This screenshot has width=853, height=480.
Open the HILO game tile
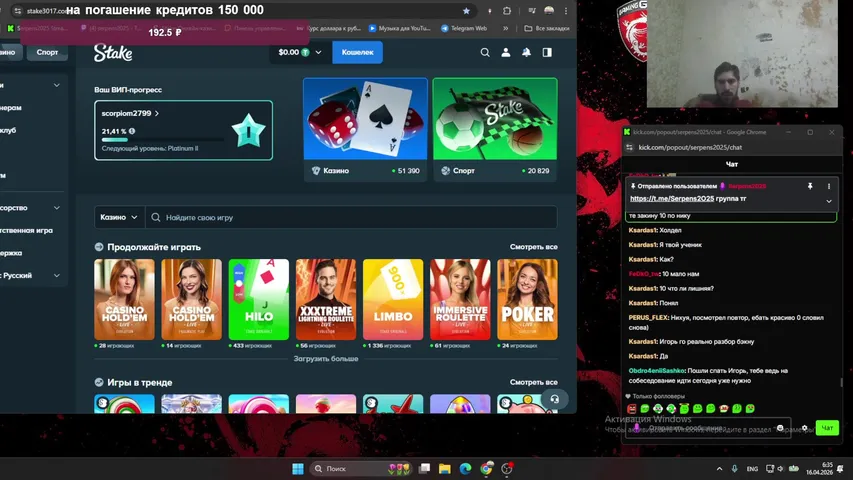[x=258, y=299]
